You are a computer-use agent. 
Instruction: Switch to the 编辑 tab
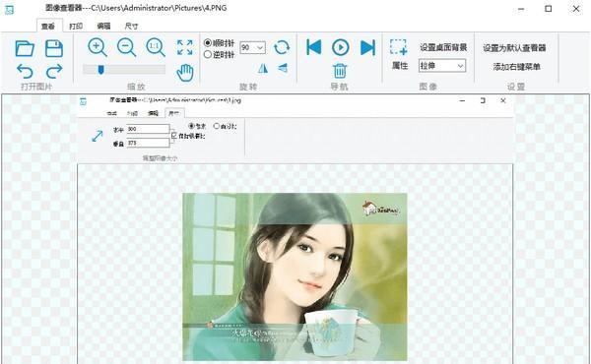point(103,26)
